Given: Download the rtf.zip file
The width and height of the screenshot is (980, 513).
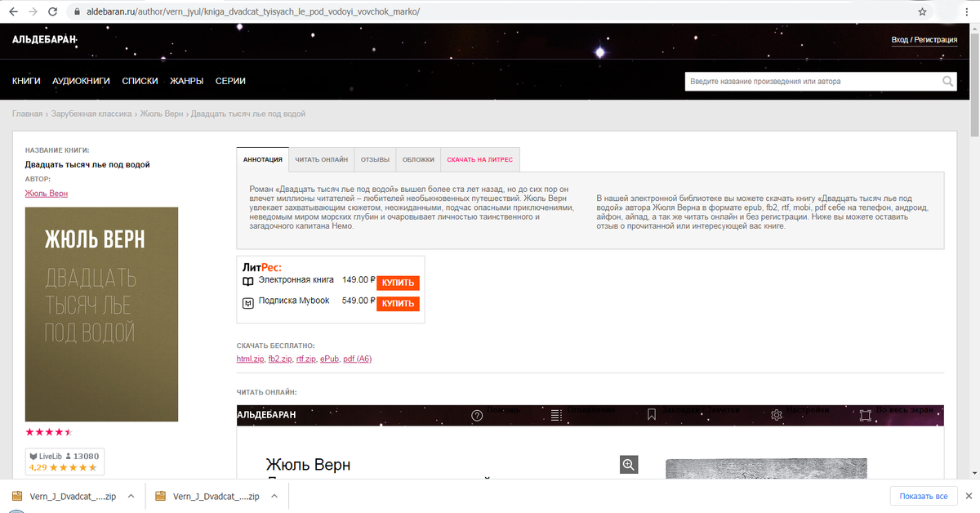Looking at the screenshot, I should pyautogui.click(x=305, y=359).
